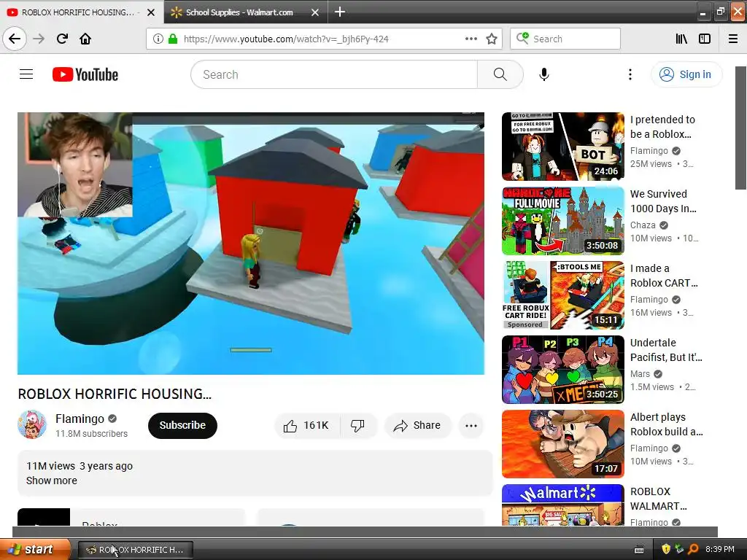Reload the current page
Image resolution: width=747 pixels, height=560 pixels.
(62, 39)
